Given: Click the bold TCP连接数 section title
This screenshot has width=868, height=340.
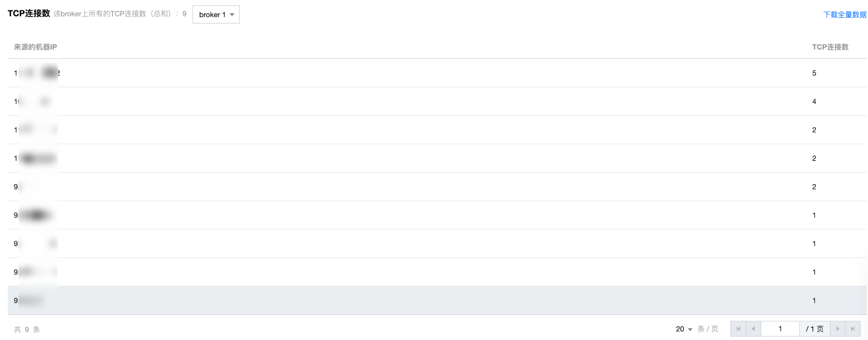Looking at the screenshot, I should [x=29, y=14].
